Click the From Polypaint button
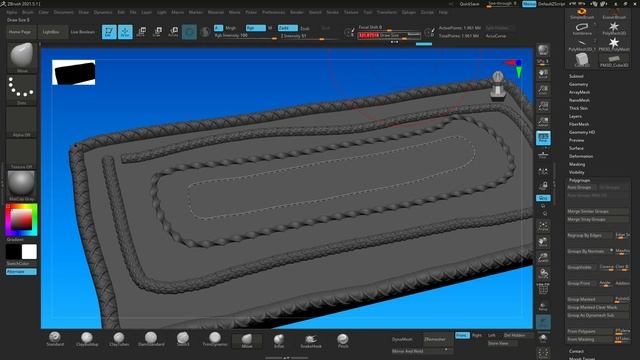Viewport: 640px width, 360px height. pyautogui.click(x=589, y=331)
